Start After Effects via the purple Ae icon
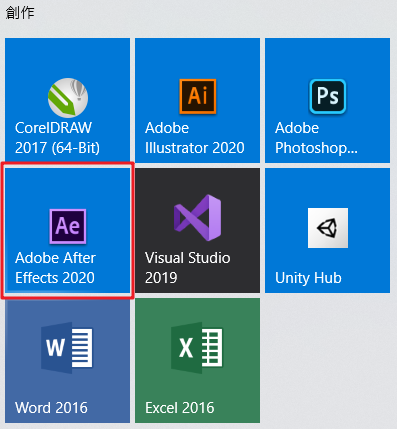This screenshot has height=429, width=397. 68,226
